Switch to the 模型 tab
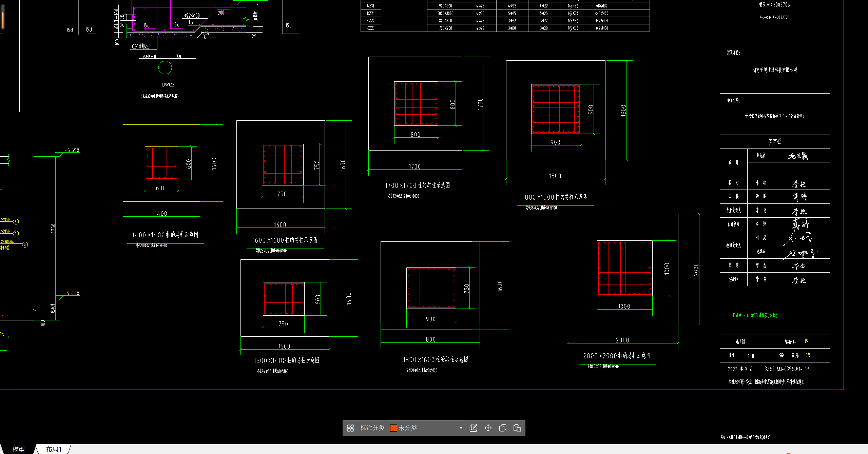This screenshot has width=868, height=454. [18, 449]
